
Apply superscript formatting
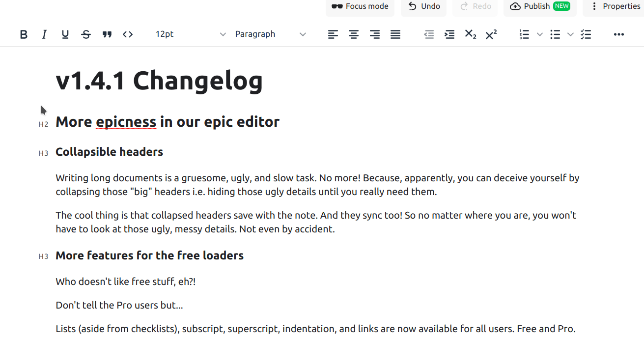(491, 34)
